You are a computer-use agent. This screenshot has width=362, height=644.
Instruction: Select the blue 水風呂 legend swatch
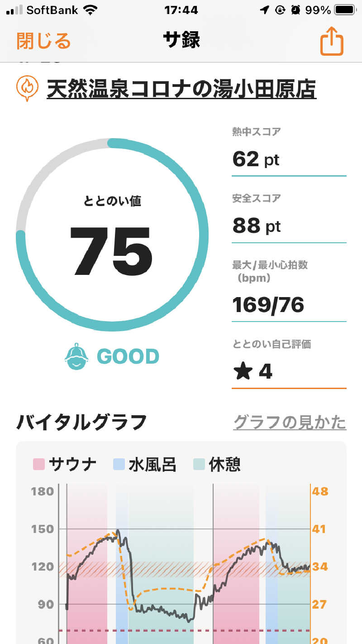point(119,464)
